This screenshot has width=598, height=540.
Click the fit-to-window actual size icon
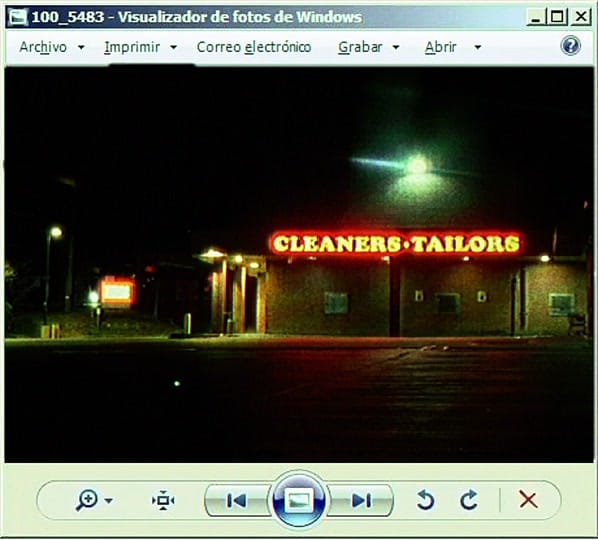(163, 500)
